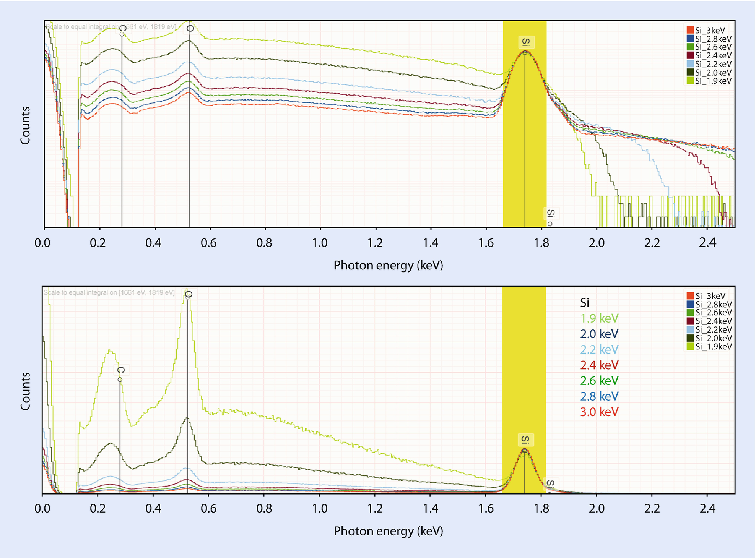Click the bottom chart Photon energy axis title
Image resolution: width=756 pixels, height=558 pixels.
389,531
